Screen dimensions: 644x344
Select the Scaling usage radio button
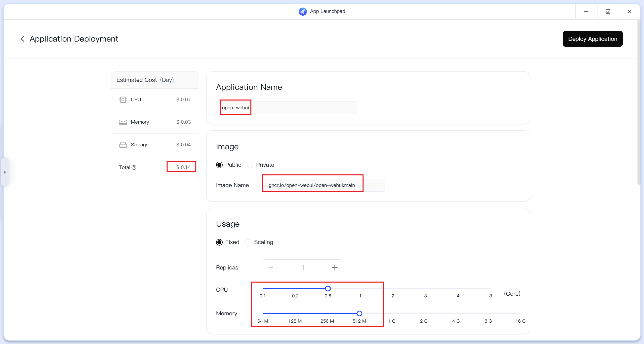[x=248, y=242]
